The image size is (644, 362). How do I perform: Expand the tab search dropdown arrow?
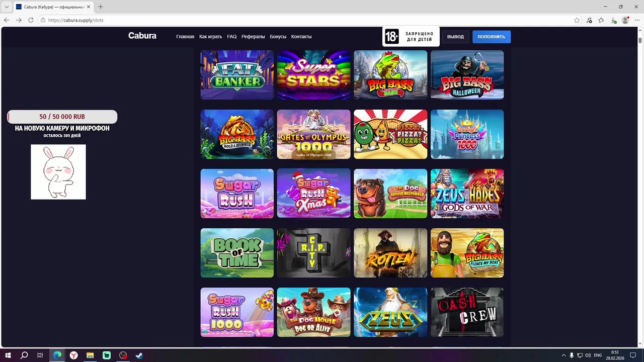pyautogui.click(x=7, y=7)
